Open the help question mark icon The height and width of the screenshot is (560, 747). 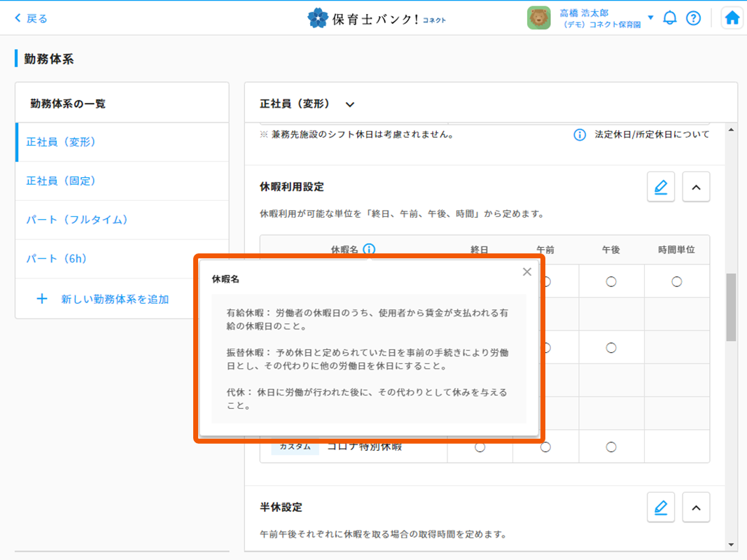[x=693, y=18]
